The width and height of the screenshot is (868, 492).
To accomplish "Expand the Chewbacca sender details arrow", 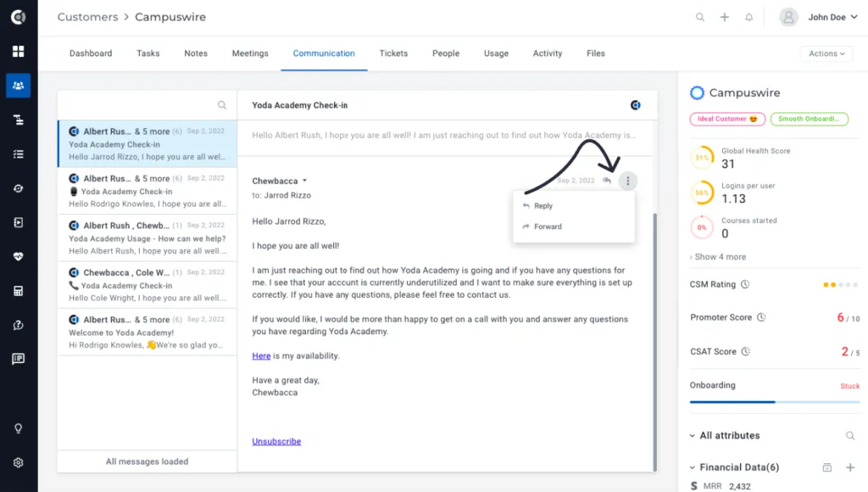I will click(304, 181).
